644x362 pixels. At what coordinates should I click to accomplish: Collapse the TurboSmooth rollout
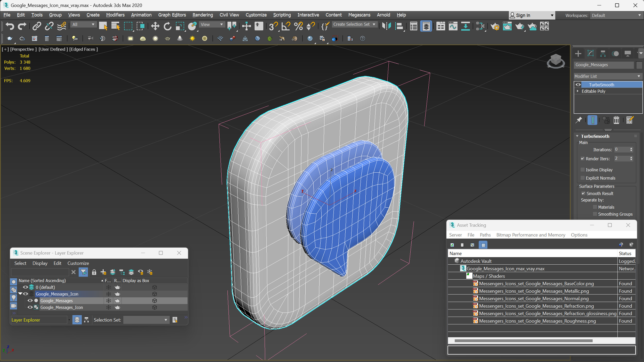tap(577, 136)
